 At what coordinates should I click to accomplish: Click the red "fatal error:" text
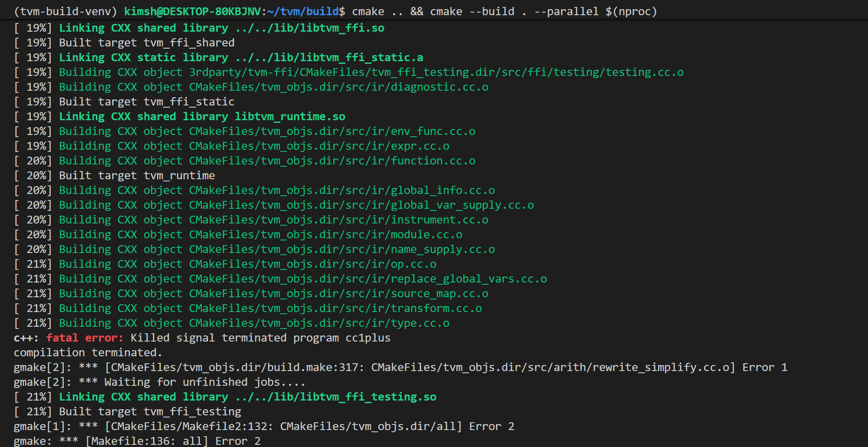click(x=85, y=338)
